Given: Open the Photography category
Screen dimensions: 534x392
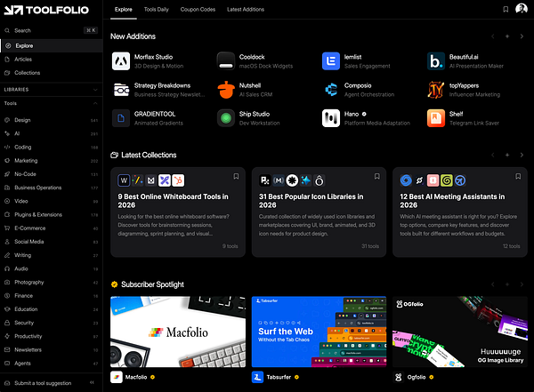Looking at the screenshot, I should pos(52,282).
